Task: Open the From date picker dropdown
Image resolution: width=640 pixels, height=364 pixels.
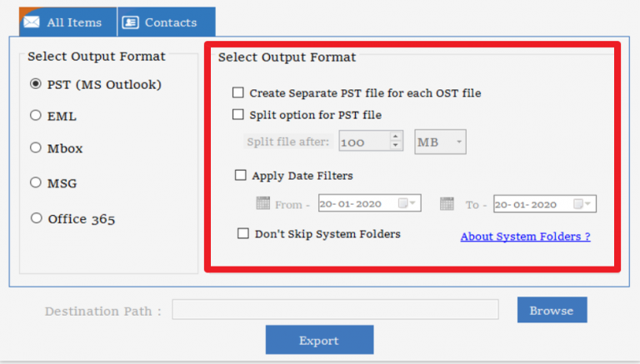Action: [x=407, y=203]
